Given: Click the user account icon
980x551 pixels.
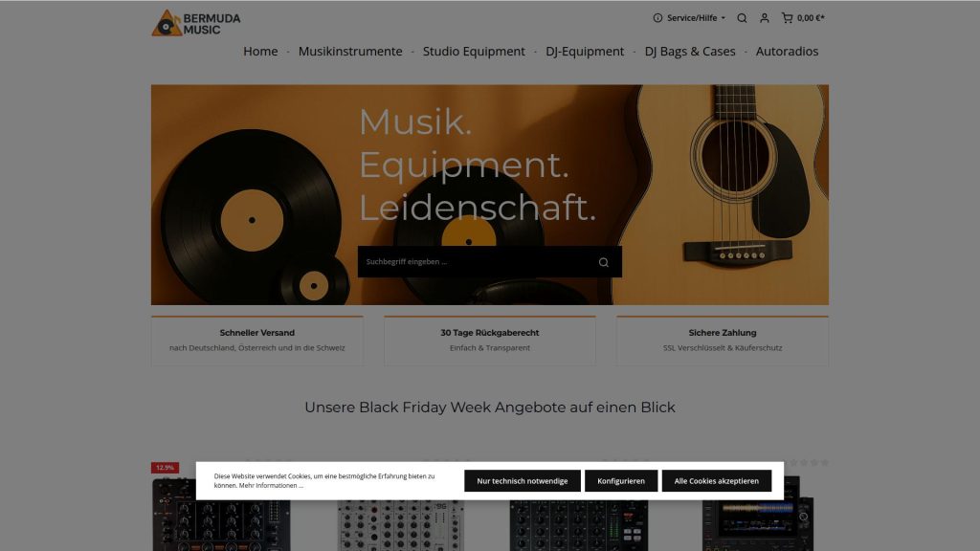Looking at the screenshot, I should 764,17.
